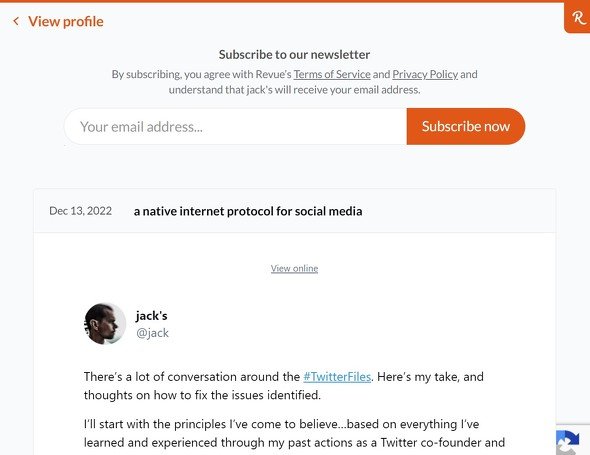The width and height of the screenshot is (590, 455).
Task: Open the @jack handle
Action: (152, 333)
